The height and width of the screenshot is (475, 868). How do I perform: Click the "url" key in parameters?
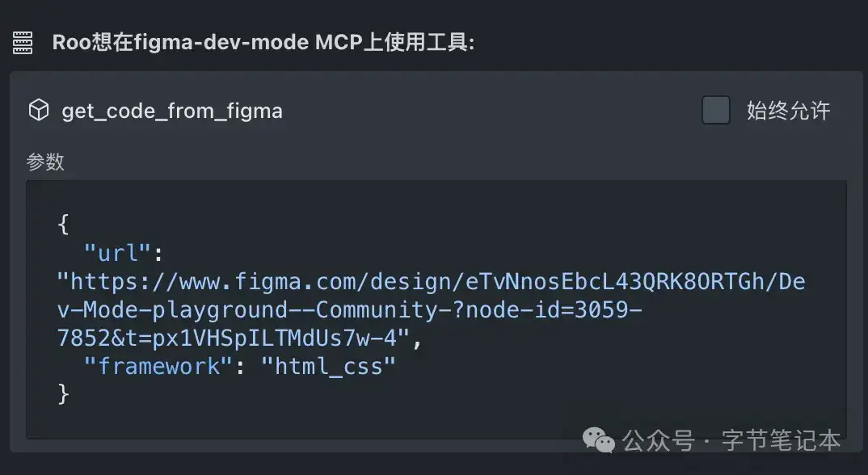116,253
